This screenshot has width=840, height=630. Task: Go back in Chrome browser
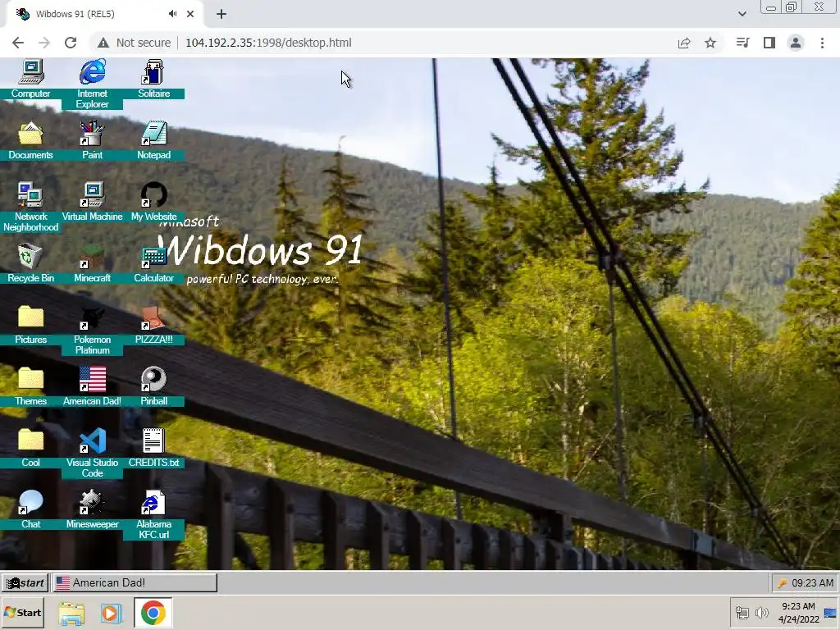(18, 43)
